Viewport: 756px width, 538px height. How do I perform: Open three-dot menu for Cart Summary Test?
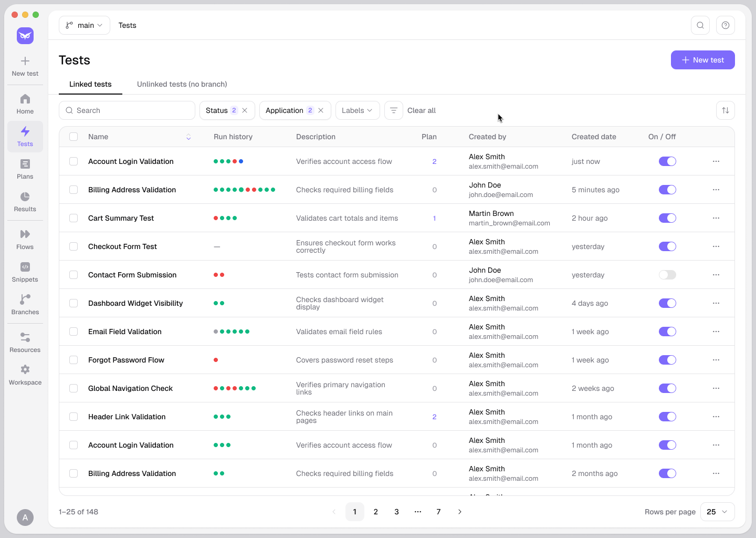[716, 218]
